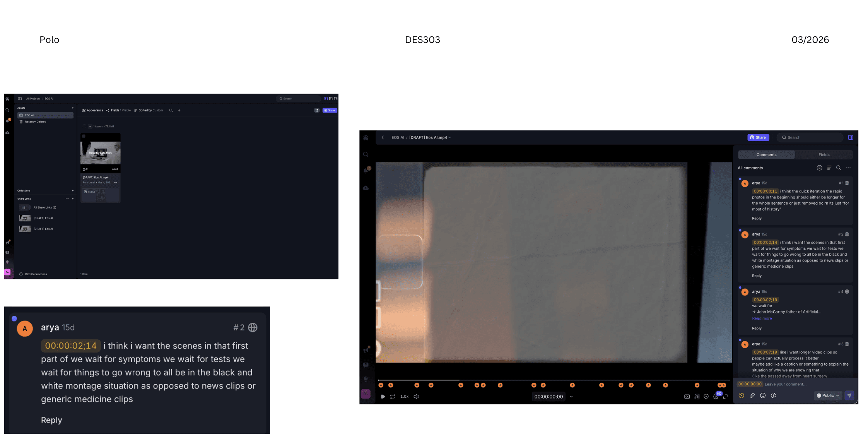This screenshot has height=445, width=868.
Task: Expand the timecode format chevron
Action: (571, 397)
